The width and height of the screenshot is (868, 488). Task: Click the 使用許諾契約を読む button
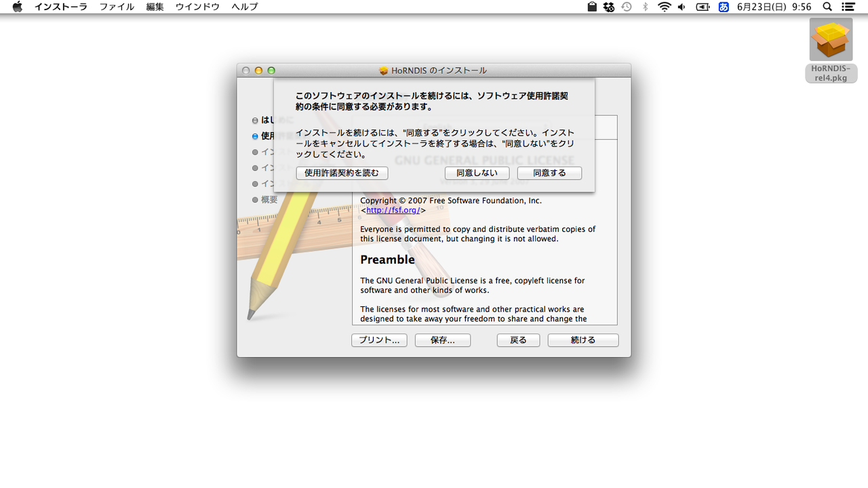[342, 173]
